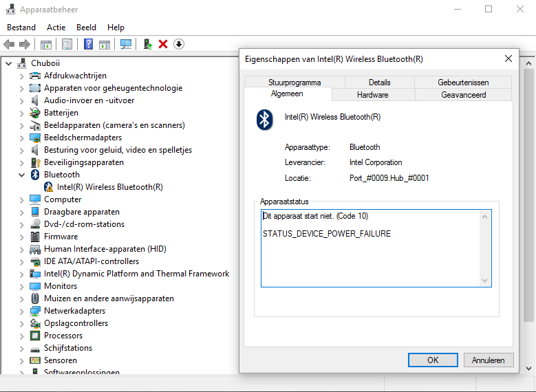
Task: Switch to the Geavanceerd tab
Action: [464, 95]
